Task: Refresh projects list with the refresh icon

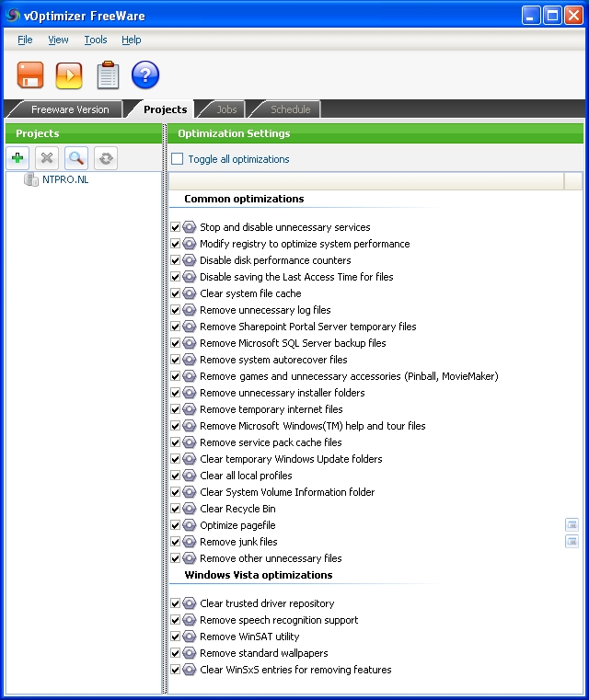Action: coord(106,158)
